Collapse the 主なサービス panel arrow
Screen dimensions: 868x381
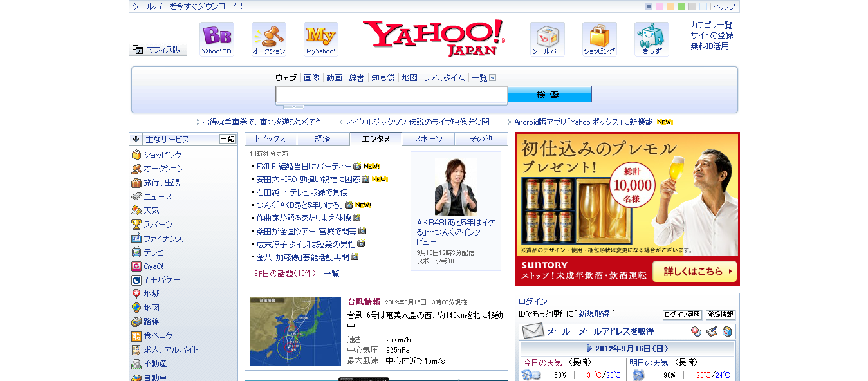[136, 139]
